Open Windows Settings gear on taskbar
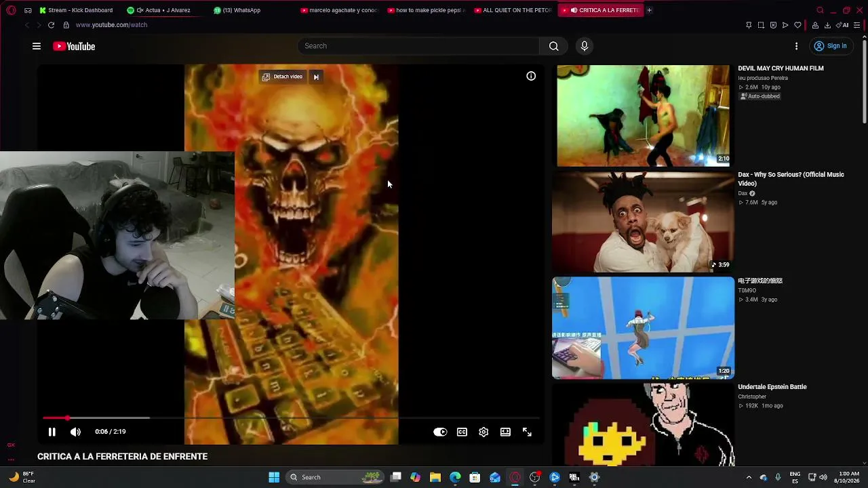The height and width of the screenshot is (488, 868). [x=594, y=477]
